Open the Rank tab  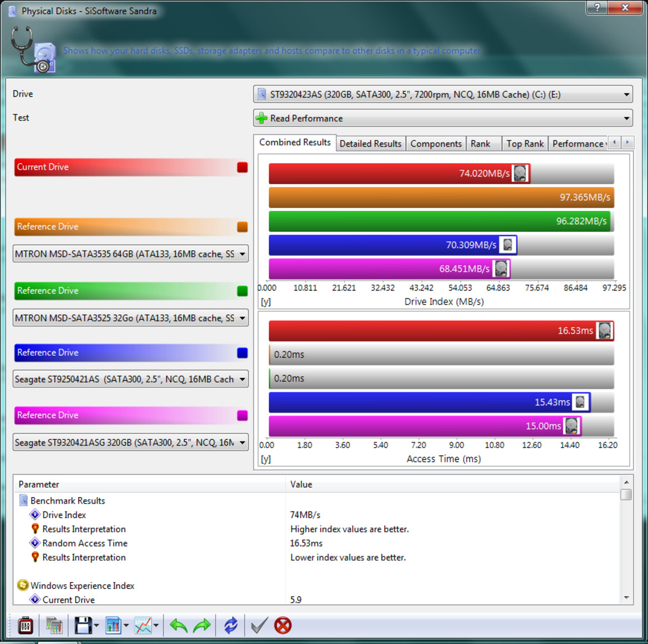(x=483, y=144)
